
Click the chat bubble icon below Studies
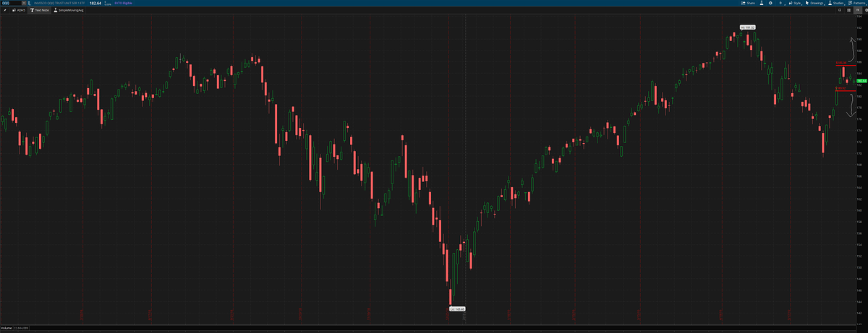(x=840, y=10)
